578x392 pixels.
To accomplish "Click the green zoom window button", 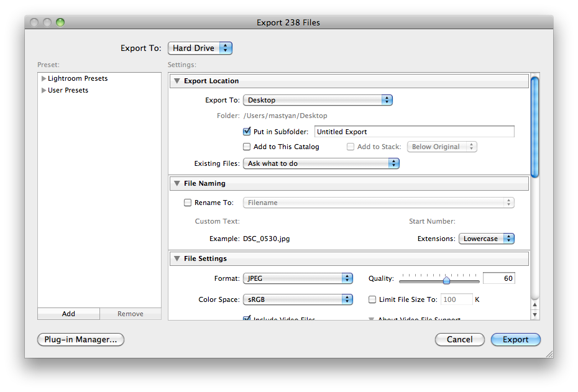I will click(x=60, y=22).
